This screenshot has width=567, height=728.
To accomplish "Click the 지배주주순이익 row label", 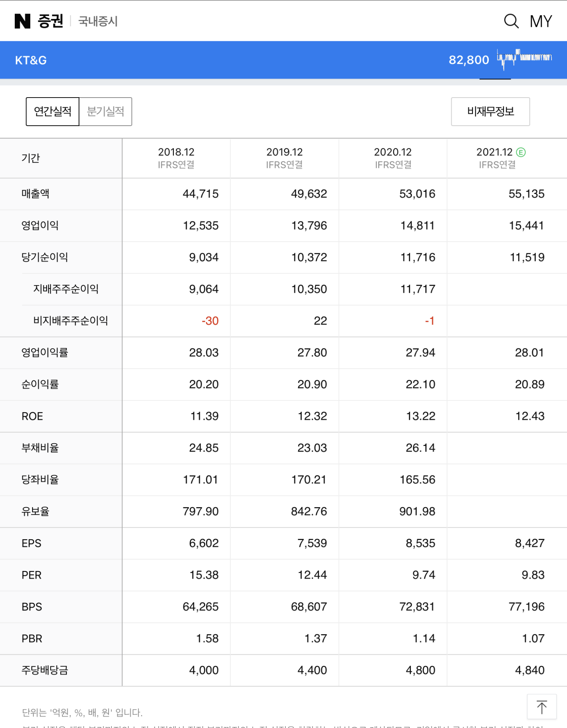I will [x=66, y=289].
